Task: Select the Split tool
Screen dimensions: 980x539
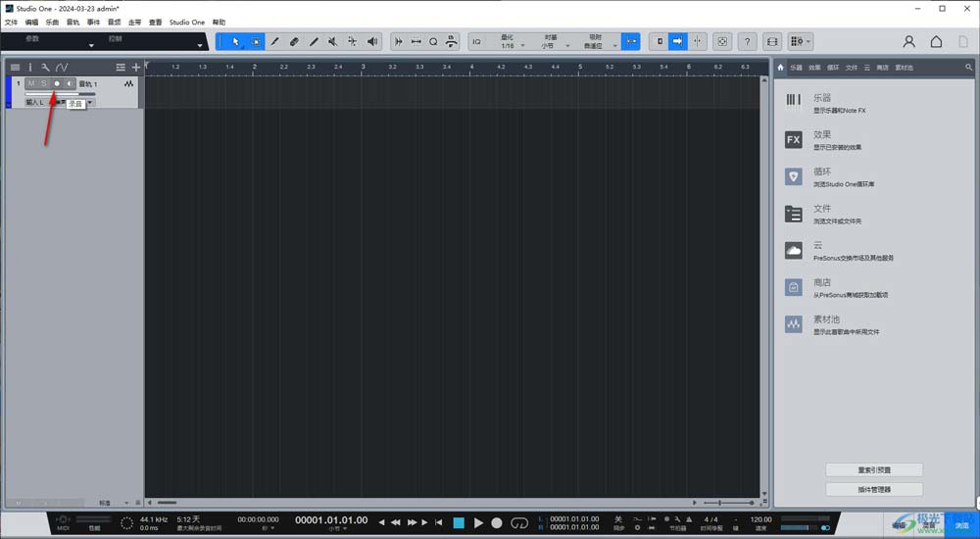Action: pos(274,41)
